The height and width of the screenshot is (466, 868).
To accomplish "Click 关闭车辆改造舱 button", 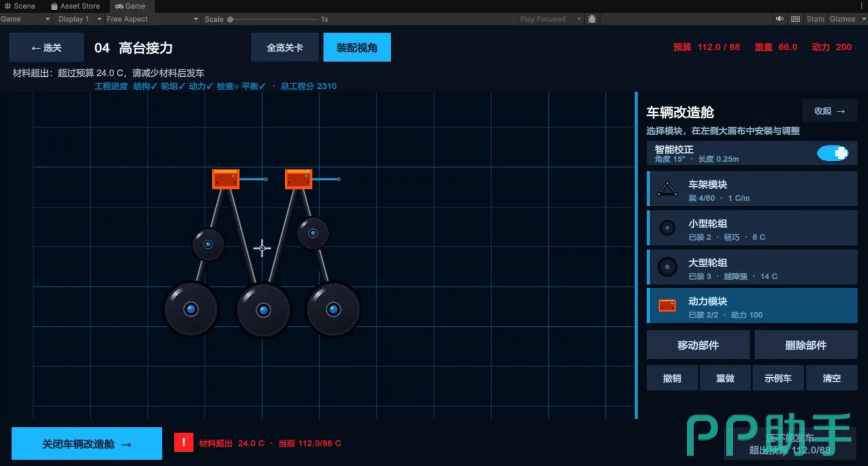I will point(87,444).
